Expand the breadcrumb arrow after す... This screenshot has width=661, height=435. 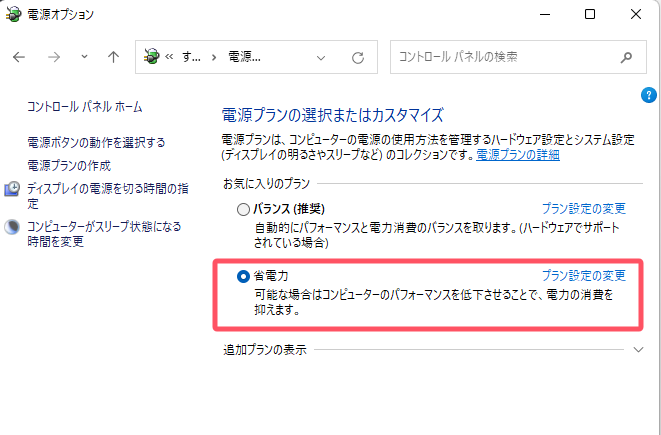pos(214,57)
